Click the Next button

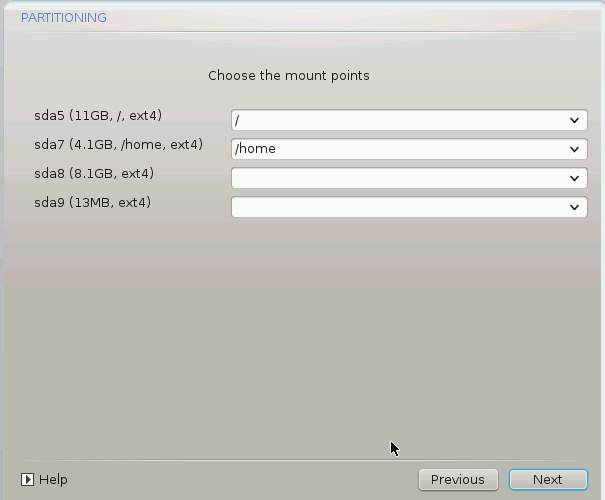547,480
